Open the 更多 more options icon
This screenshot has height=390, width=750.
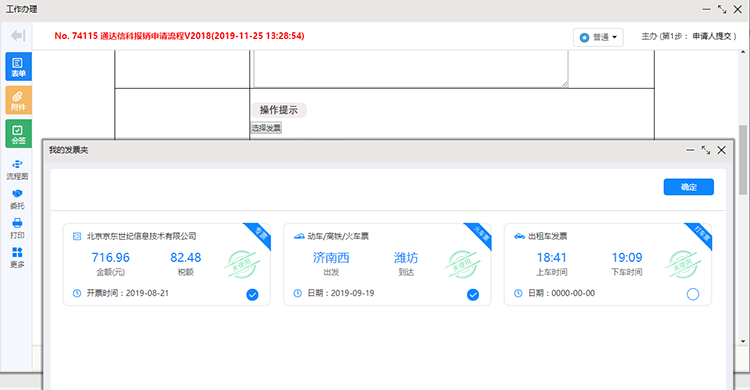click(17, 257)
